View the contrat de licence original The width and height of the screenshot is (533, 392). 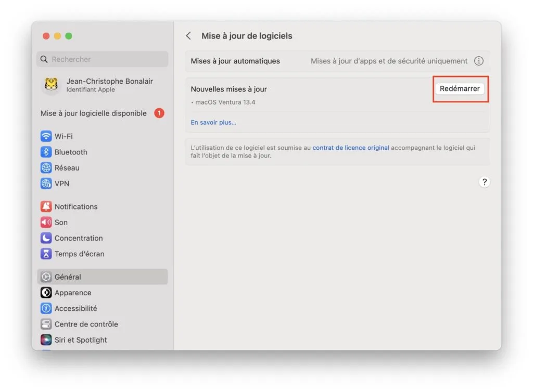click(x=350, y=147)
